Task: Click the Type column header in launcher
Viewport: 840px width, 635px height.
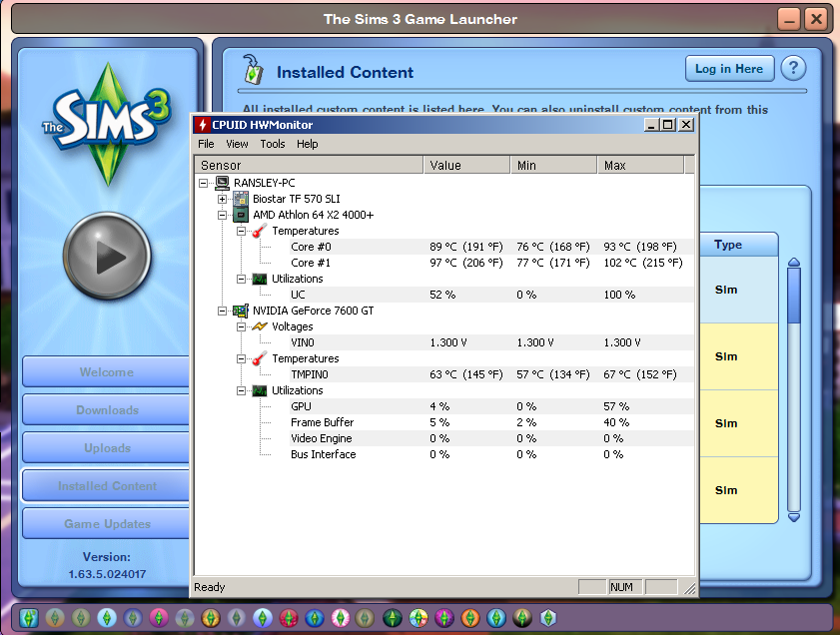Action: pos(738,245)
